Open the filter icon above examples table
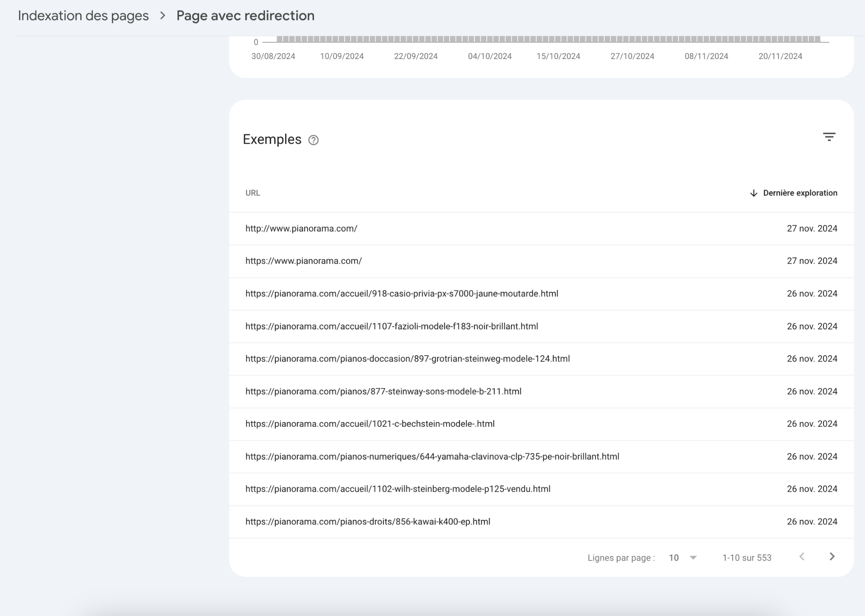 coord(829,137)
